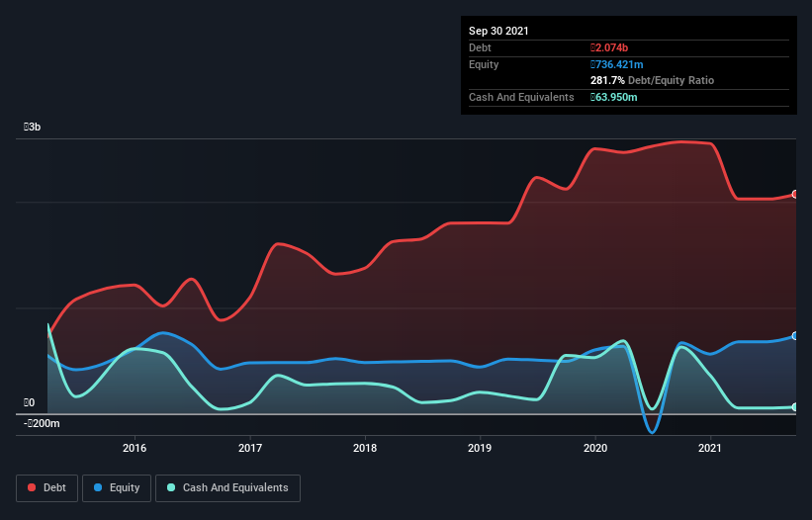Select the red Debt endpoint marker
The image size is (812, 520).
coord(795,195)
